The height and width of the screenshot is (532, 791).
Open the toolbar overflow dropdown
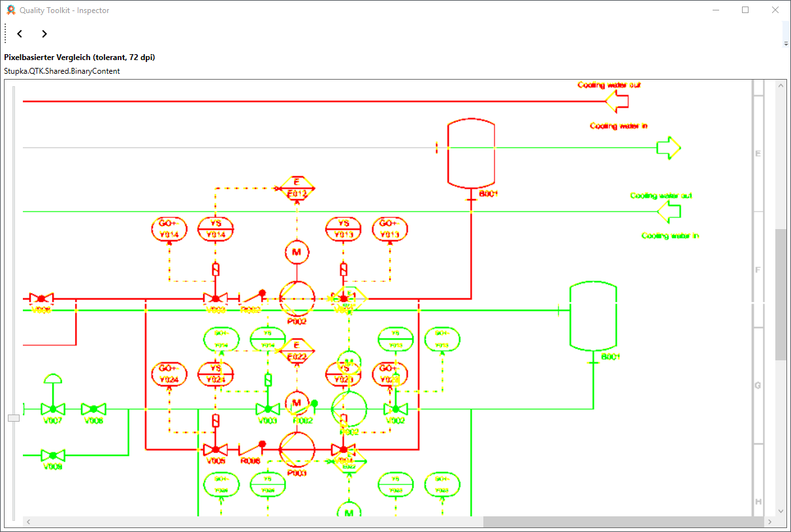(x=786, y=43)
